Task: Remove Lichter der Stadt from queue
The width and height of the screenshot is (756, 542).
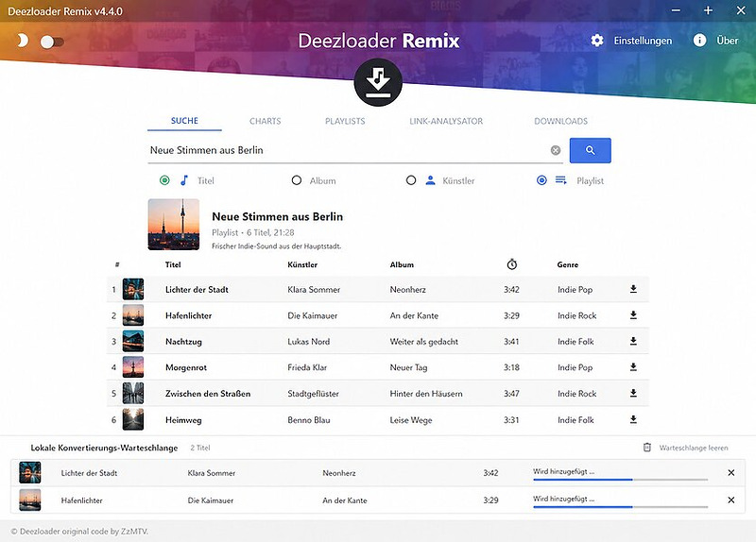Action: click(730, 473)
